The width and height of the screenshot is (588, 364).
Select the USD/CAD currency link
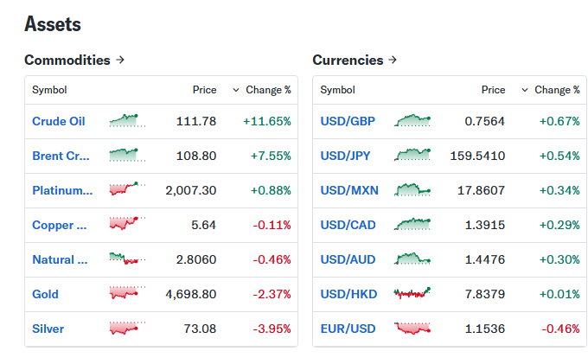tap(348, 225)
